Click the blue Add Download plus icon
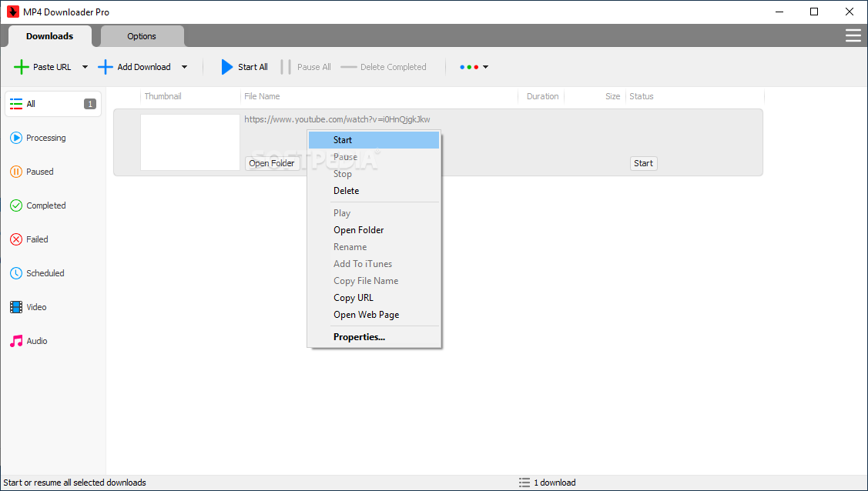Image resolution: width=868 pixels, height=491 pixels. coord(106,67)
